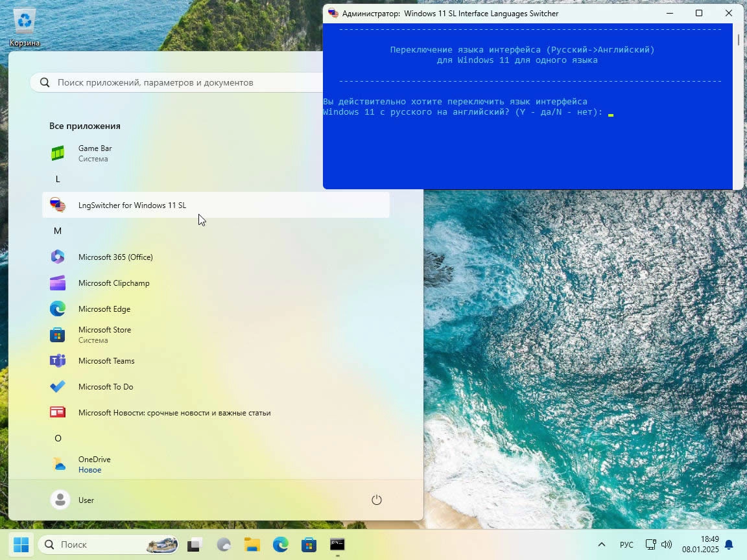Click the 'Новое' label under OneDrive
Screen dimensions: 747x560
pyautogui.click(x=89, y=470)
